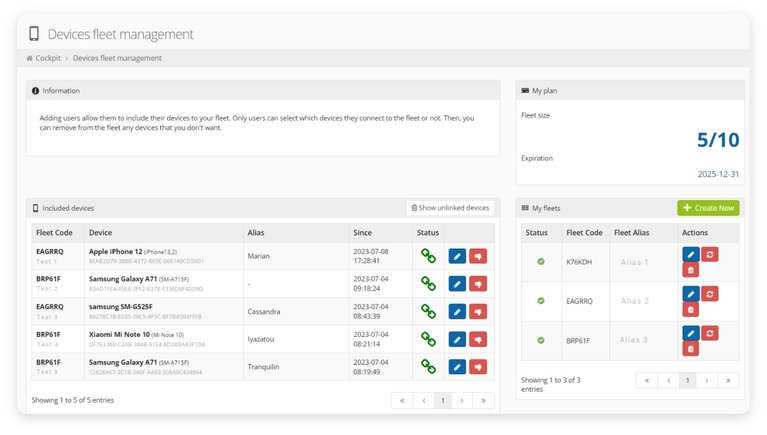767x435 pixels.
Task: Sort devices by Since column header
Action: pyautogui.click(x=381, y=233)
